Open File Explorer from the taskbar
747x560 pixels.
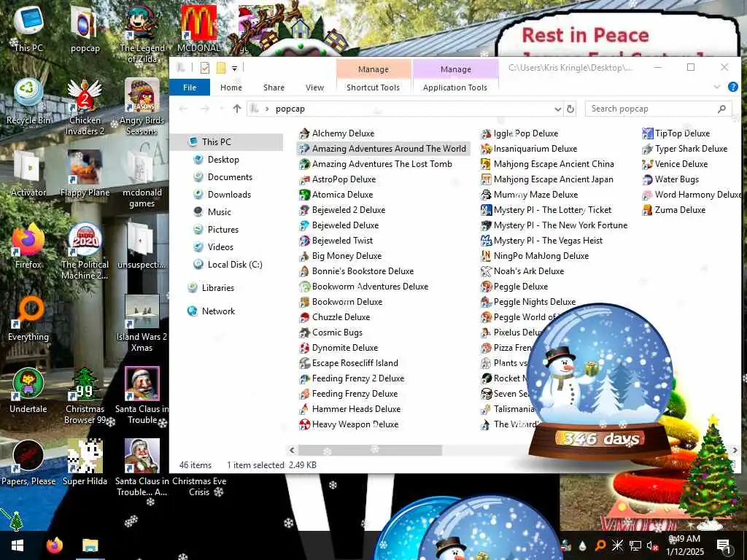click(x=90, y=545)
